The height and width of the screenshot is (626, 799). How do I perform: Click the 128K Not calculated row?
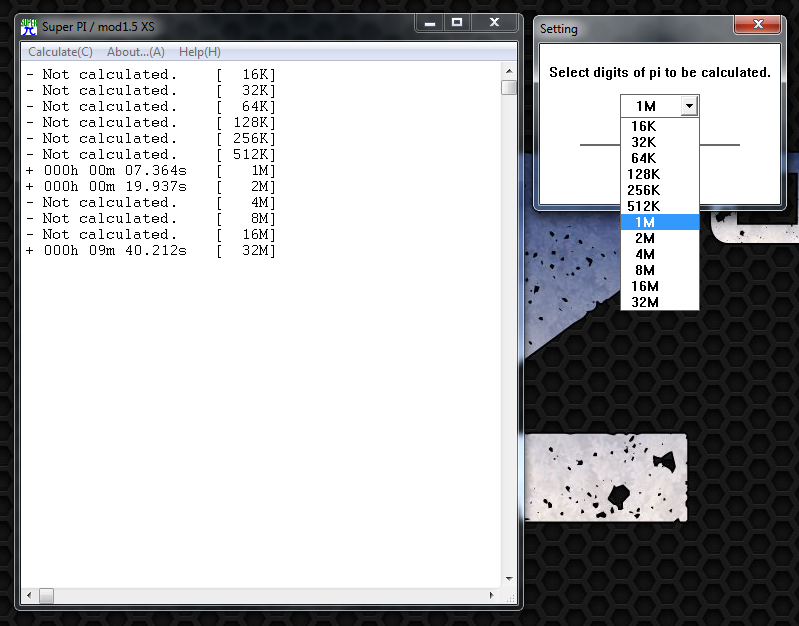pos(151,122)
